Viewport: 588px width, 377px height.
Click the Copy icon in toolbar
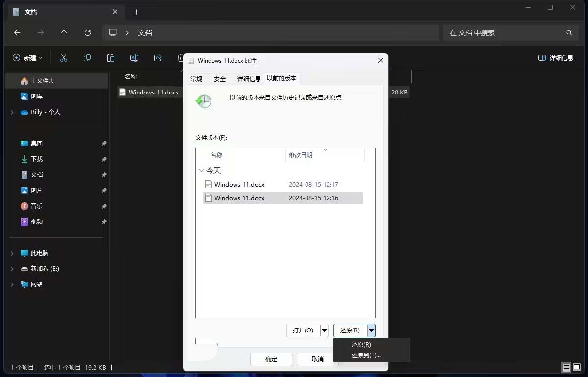click(x=87, y=58)
